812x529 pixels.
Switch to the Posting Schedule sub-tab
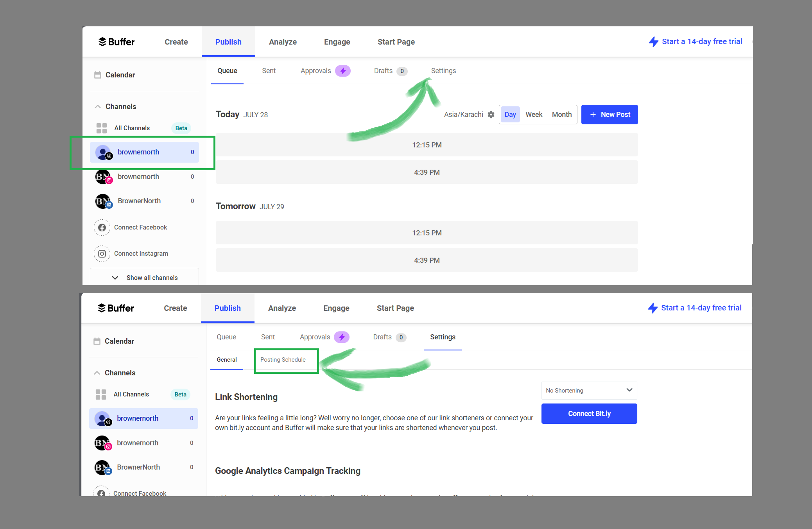[283, 360]
